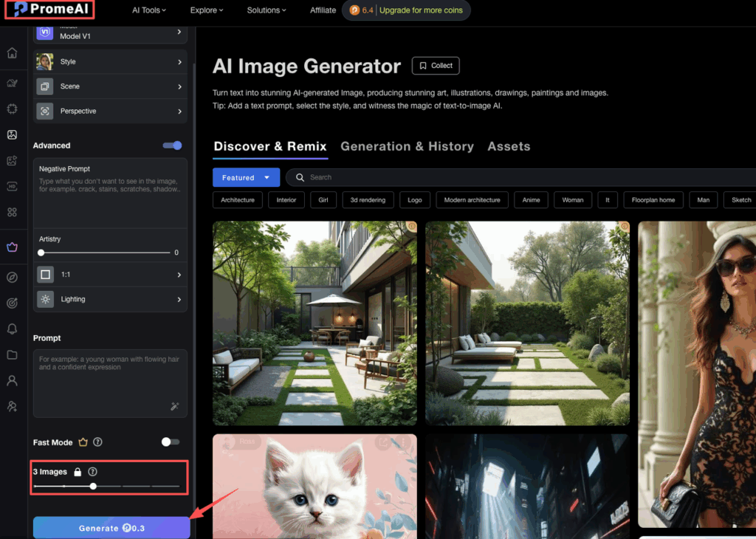Image resolution: width=756 pixels, height=539 pixels.
Task: Expand the Model V1 selector
Action: [110, 34]
